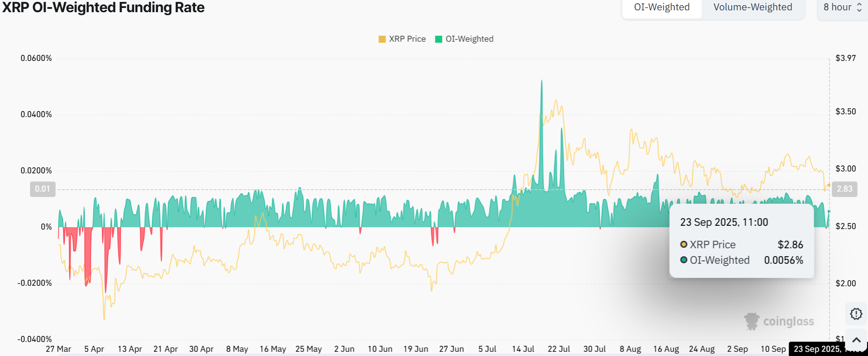Click the 10 Sep date on the time axis
This screenshot has width=868, height=356.
[x=773, y=349]
